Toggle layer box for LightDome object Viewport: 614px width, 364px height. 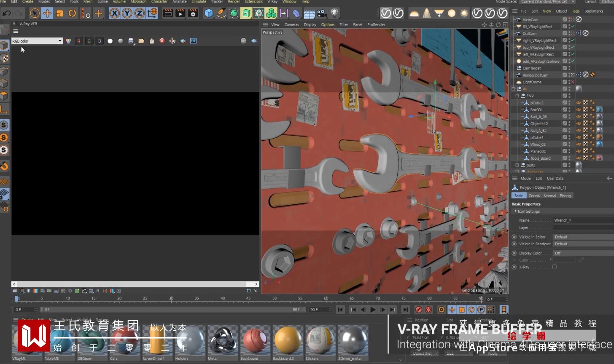565,82
